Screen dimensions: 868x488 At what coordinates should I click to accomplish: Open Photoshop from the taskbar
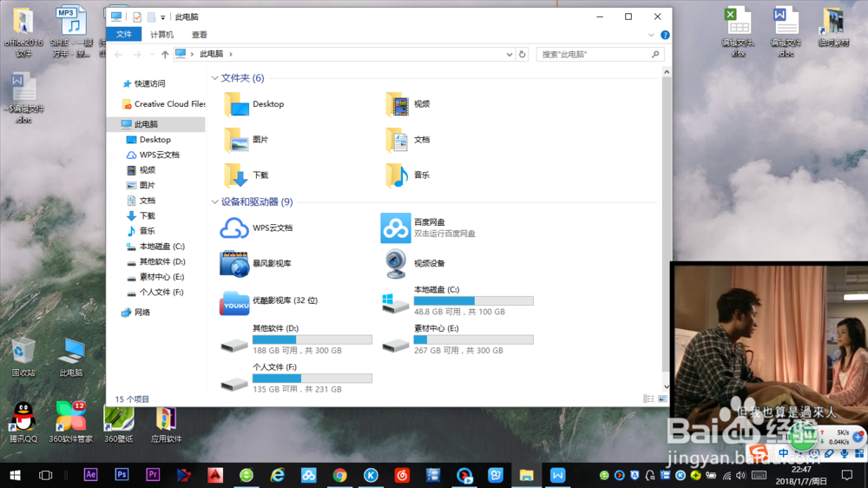122,475
